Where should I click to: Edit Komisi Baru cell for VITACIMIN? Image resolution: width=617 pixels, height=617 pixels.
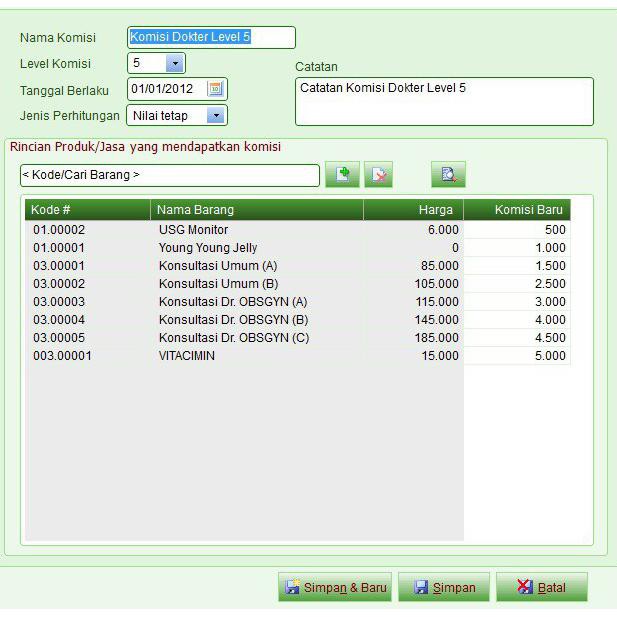(517, 356)
